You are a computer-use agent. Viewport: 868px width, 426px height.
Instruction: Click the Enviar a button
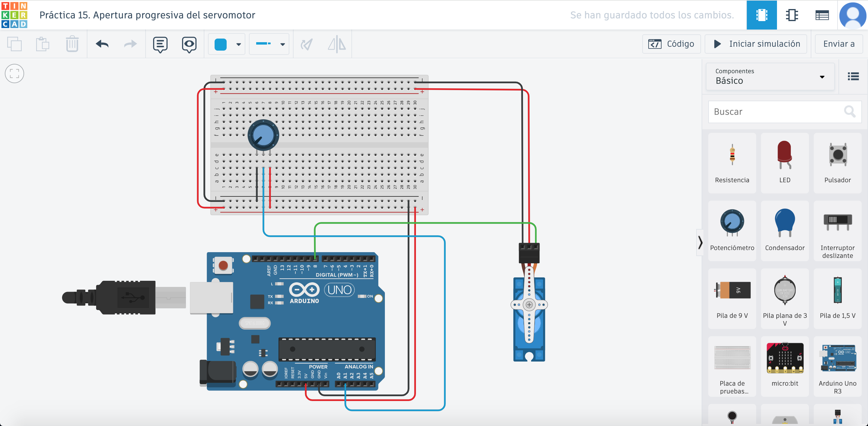[838, 44]
